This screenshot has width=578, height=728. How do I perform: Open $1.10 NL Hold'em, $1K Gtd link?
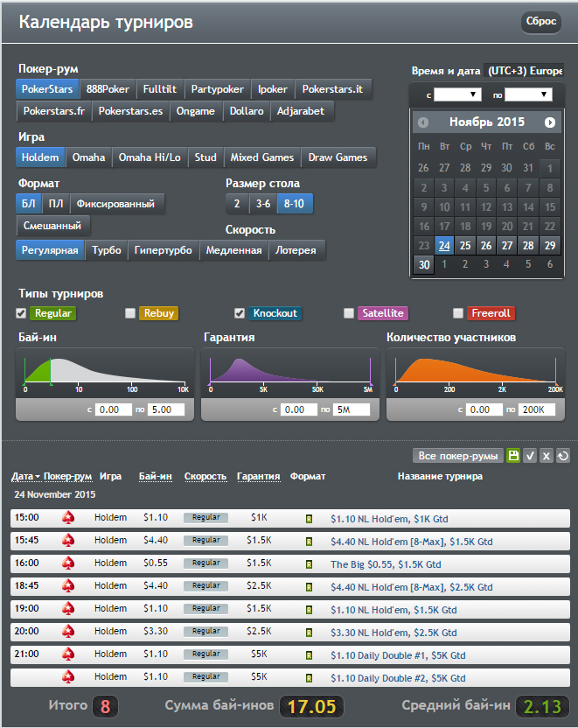(389, 519)
